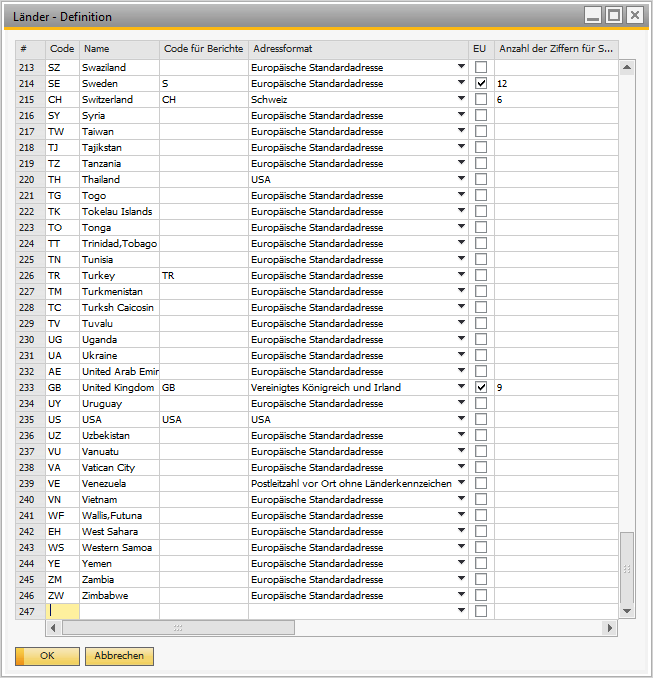Click the Name cell 'Tokelau Islands'
Viewport: 653px width, 678px height.
click(119, 211)
